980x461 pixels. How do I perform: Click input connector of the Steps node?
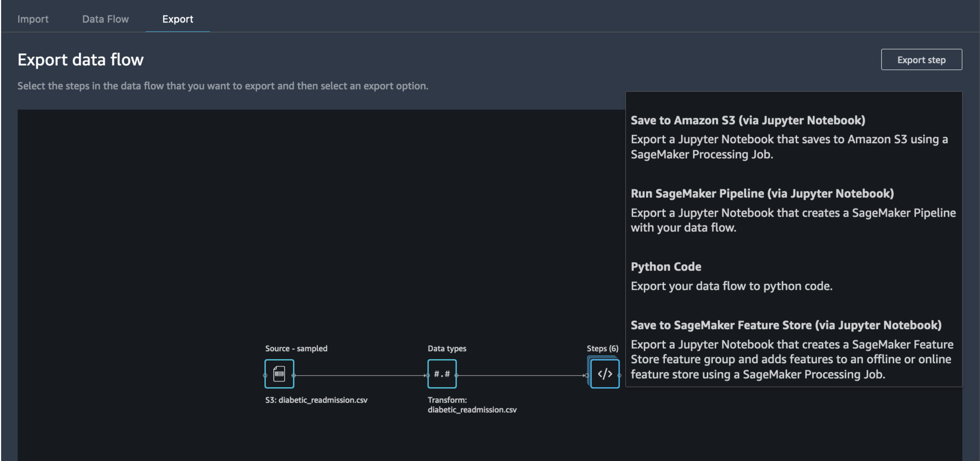pyautogui.click(x=587, y=376)
